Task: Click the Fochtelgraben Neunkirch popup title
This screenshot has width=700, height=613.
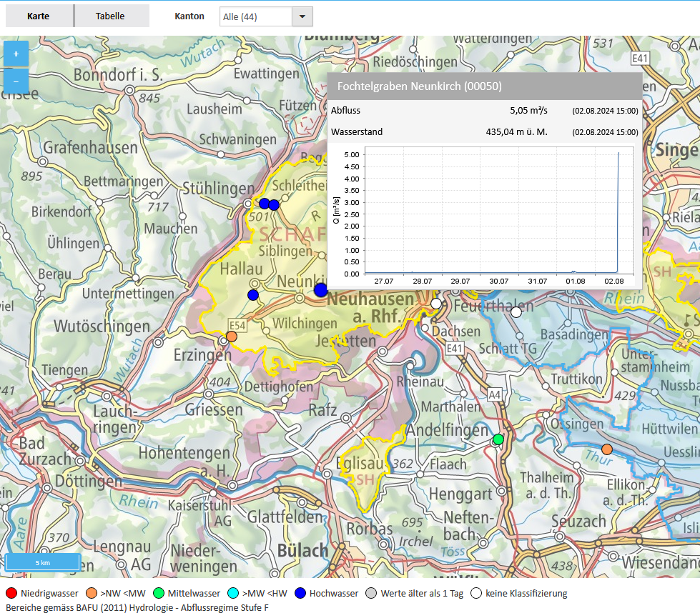Action: [x=419, y=86]
